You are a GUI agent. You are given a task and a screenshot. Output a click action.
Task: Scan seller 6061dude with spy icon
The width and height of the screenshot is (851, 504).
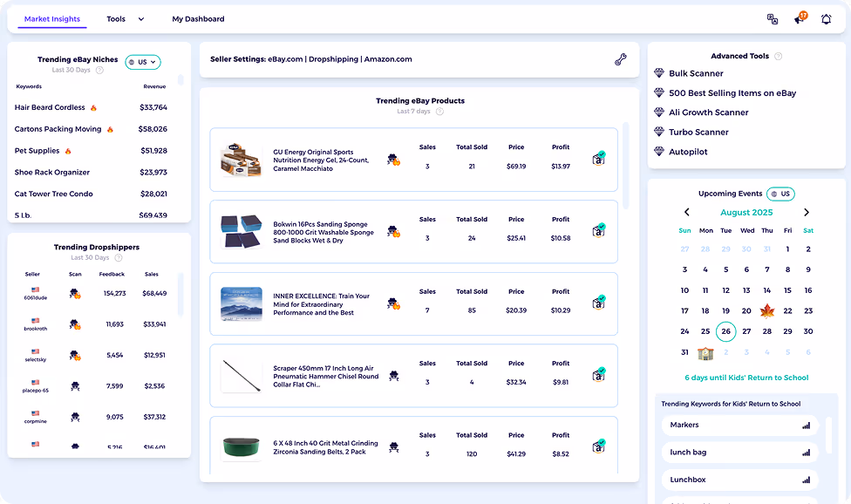point(75,294)
